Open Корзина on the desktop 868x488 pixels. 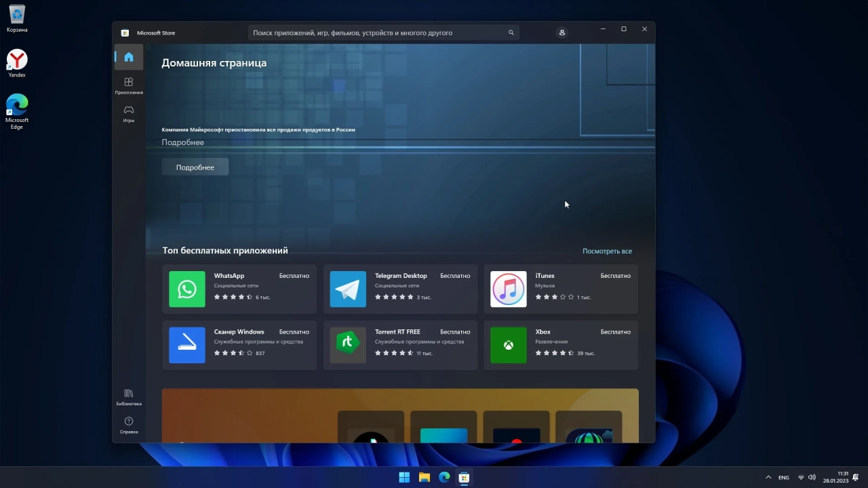[x=17, y=18]
